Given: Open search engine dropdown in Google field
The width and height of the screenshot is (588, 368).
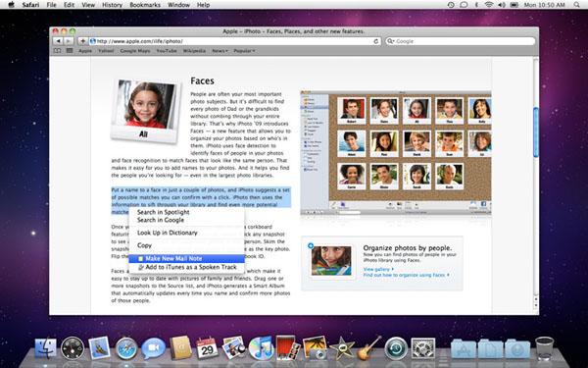Looking at the screenshot, I should (x=391, y=41).
